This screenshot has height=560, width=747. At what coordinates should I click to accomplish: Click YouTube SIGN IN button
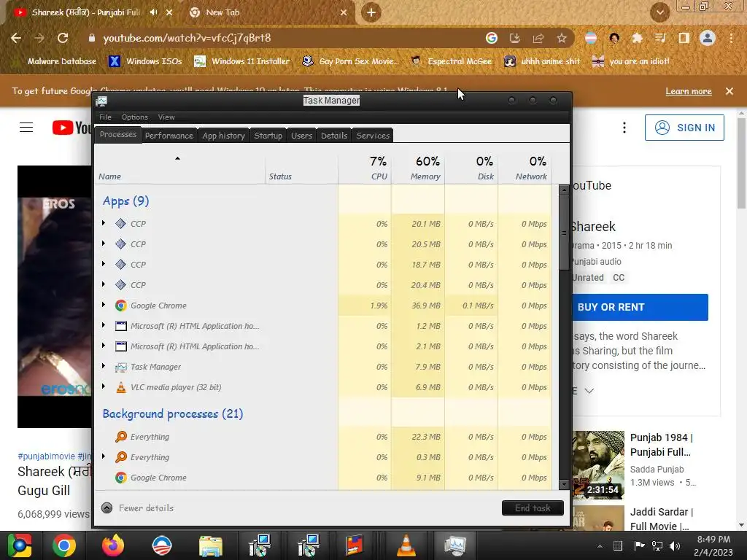(684, 128)
